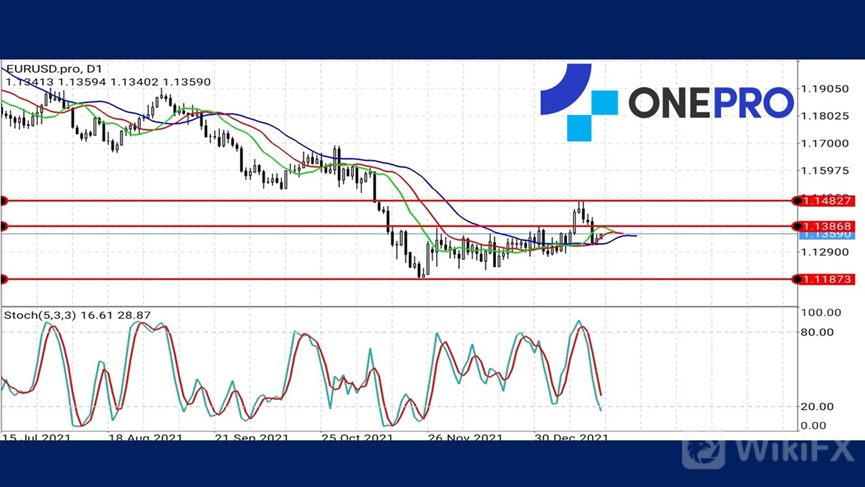Click left anchor dot of bottom red line
Viewport: 865px width, 487px height.
tap(3, 279)
